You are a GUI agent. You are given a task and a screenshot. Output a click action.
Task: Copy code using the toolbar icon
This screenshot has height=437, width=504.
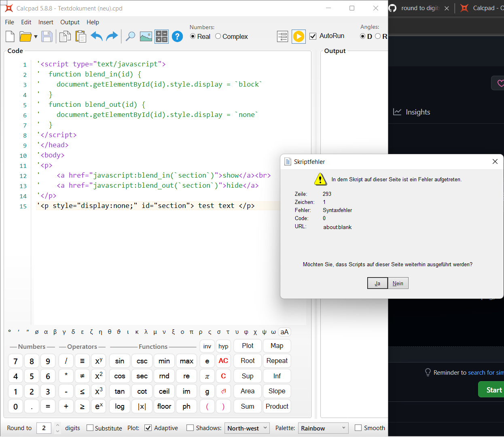(x=65, y=36)
